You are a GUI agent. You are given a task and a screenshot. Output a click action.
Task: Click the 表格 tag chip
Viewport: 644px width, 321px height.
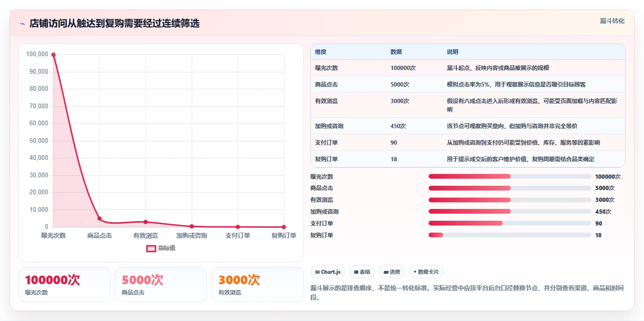tap(362, 272)
